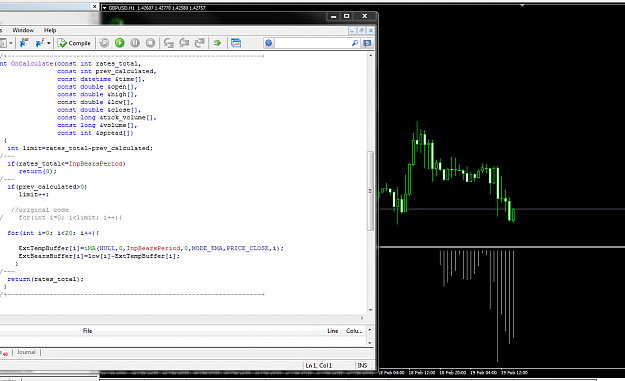The height and width of the screenshot is (381, 625).
Task: Open search settings gear icon
Action: [268, 43]
